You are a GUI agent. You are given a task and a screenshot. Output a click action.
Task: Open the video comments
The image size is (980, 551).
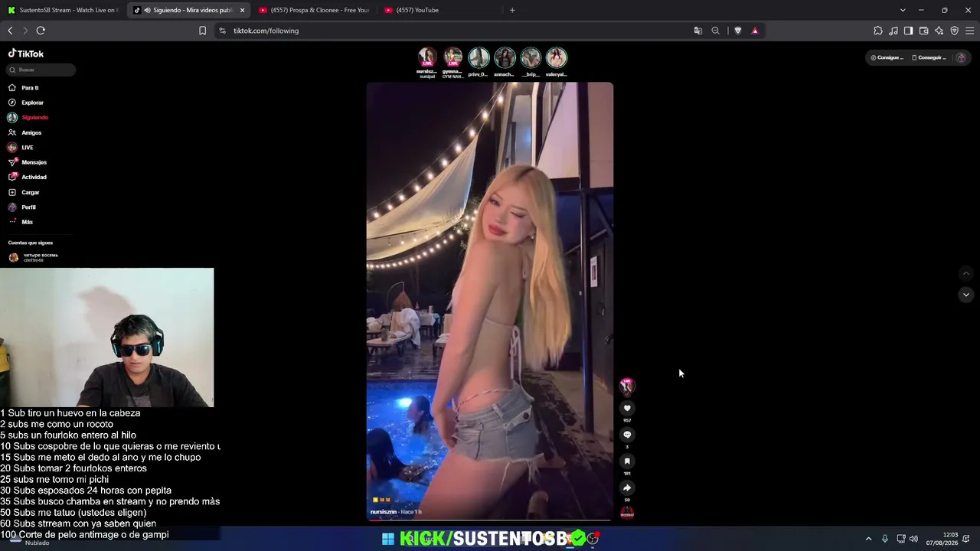[627, 435]
